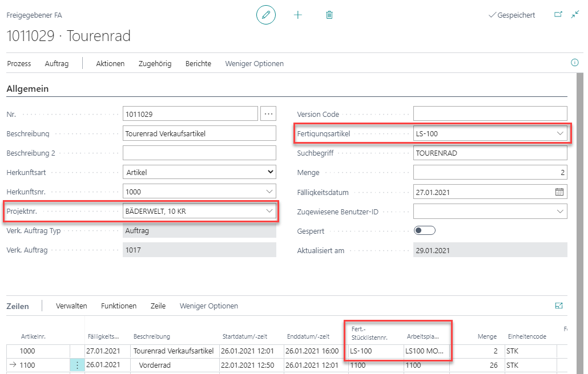The width and height of the screenshot is (588, 374).
Task: Click the Beschreibung input field
Action: 199,133
